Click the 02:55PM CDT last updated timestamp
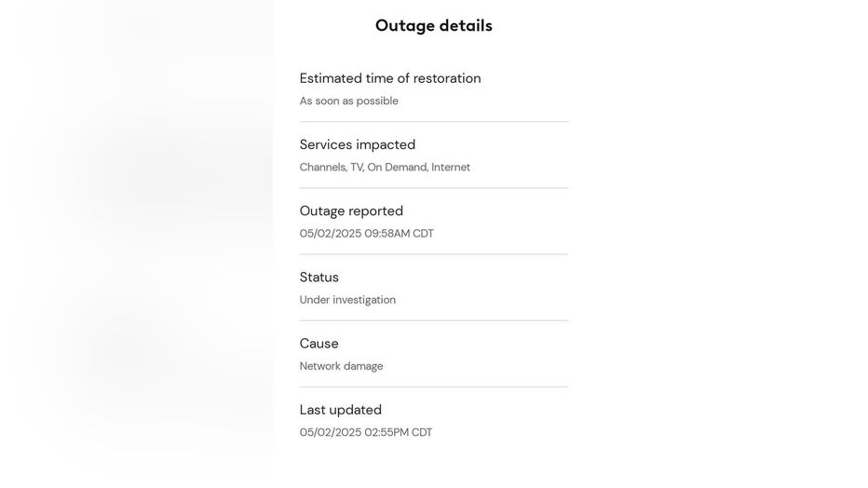868x488 pixels. [366, 432]
